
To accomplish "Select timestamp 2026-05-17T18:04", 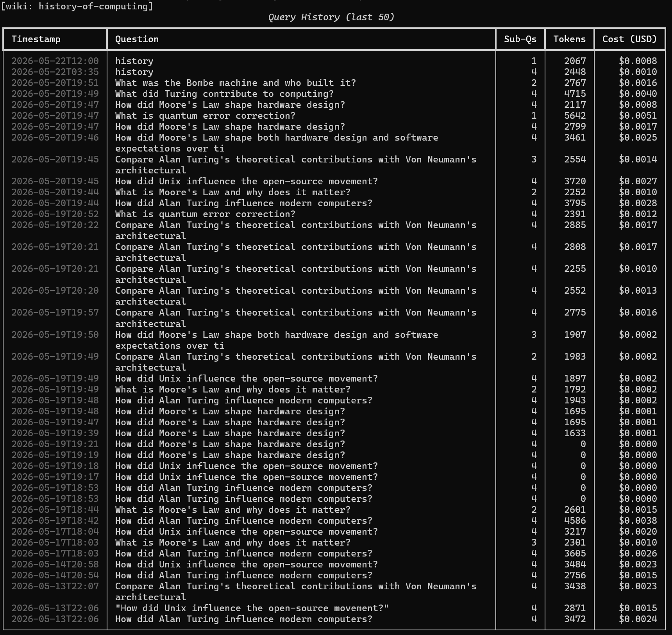I will [55, 532].
